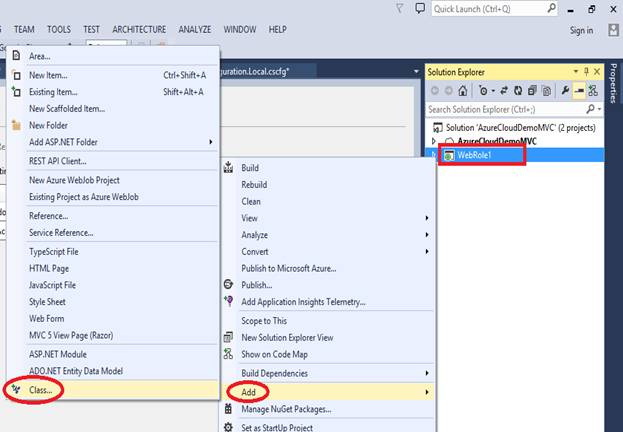Screen dimensions: 623x432
Task: Open search options arrow in Solution Explorer
Action: coord(599,109)
